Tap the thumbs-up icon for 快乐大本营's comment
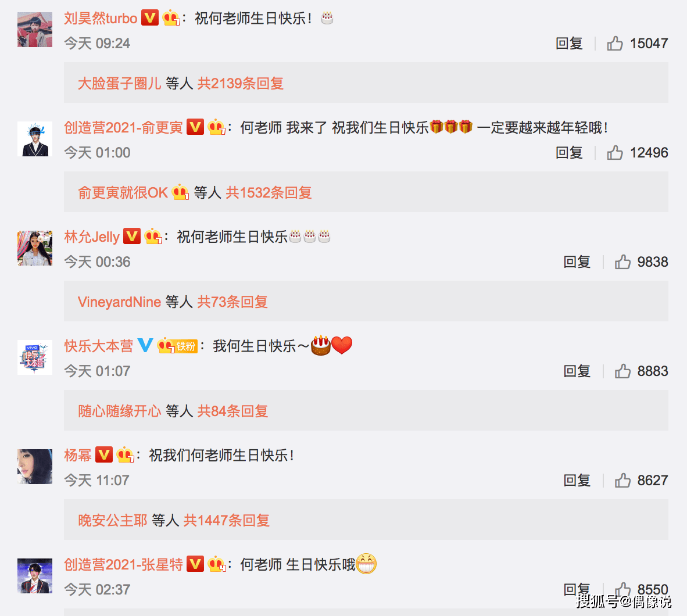Image resolution: width=687 pixels, height=616 pixels. click(622, 371)
